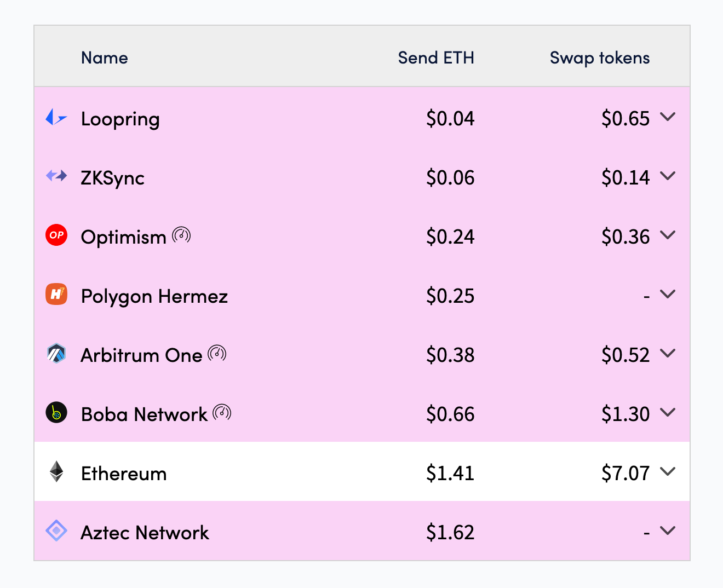723x588 pixels.
Task: Expand the ZKSync row chevron
Action: pyautogui.click(x=668, y=176)
